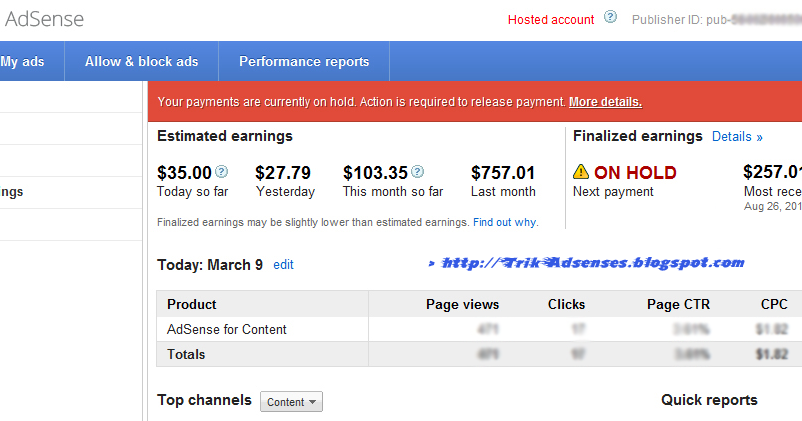
Task: Open the My ads tab
Action: (x=23, y=61)
